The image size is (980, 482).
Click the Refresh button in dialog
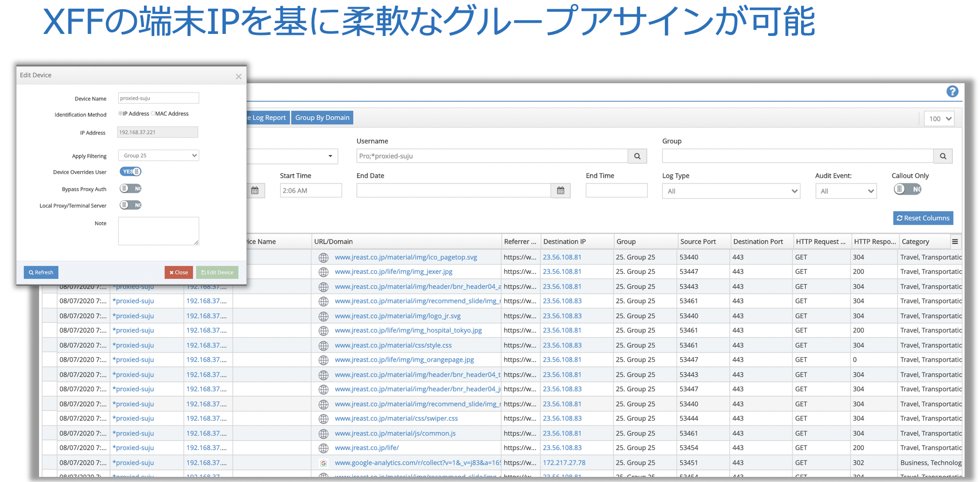41,272
